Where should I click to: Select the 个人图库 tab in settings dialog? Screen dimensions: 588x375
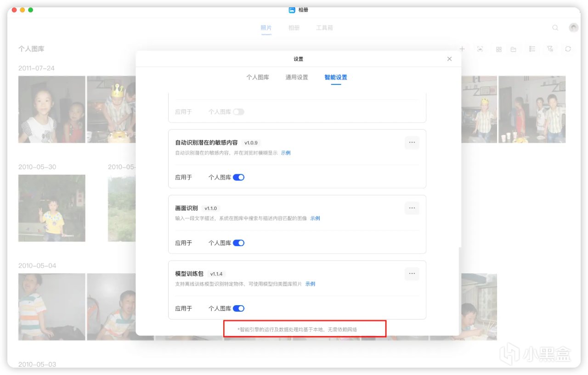click(x=258, y=78)
